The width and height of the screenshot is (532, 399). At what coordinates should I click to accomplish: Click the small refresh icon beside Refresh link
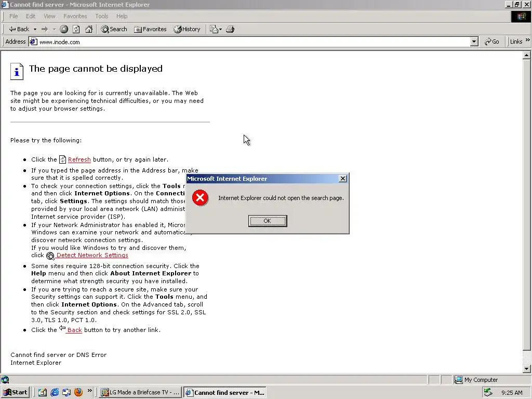tap(62, 159)
